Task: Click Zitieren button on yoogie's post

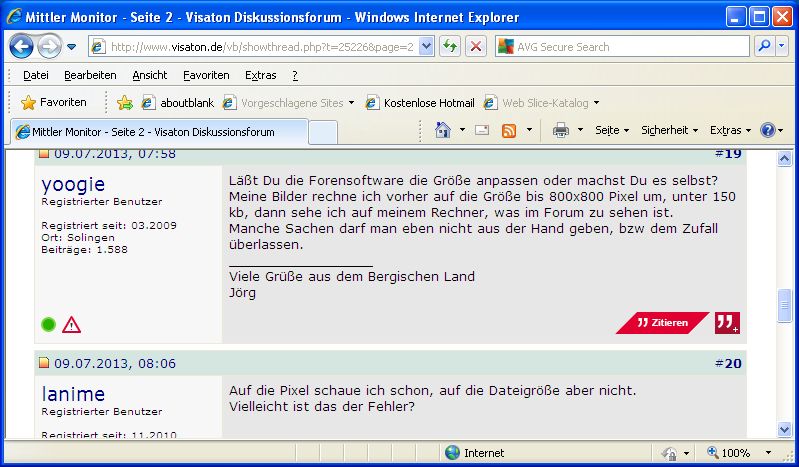Action: coord(662,323)
